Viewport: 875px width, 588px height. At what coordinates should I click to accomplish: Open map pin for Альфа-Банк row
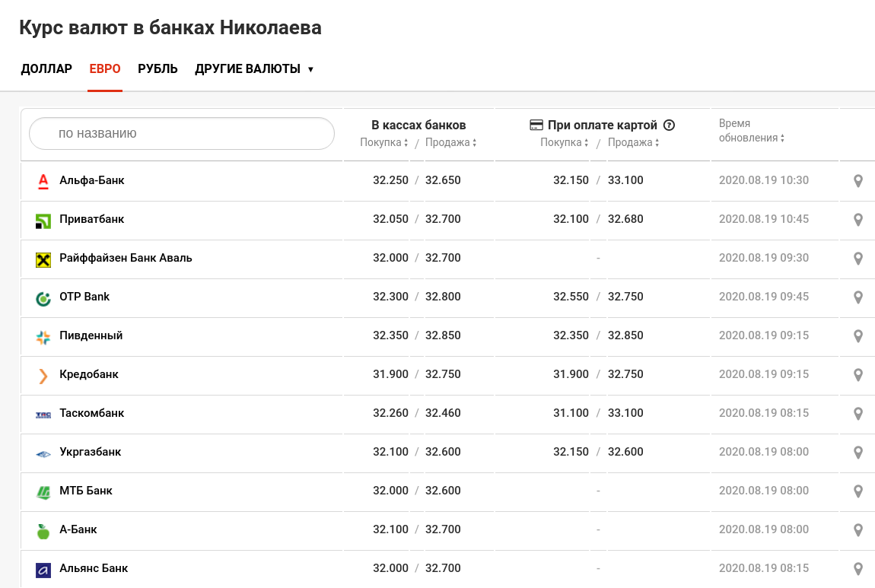[x=858, y=181]
